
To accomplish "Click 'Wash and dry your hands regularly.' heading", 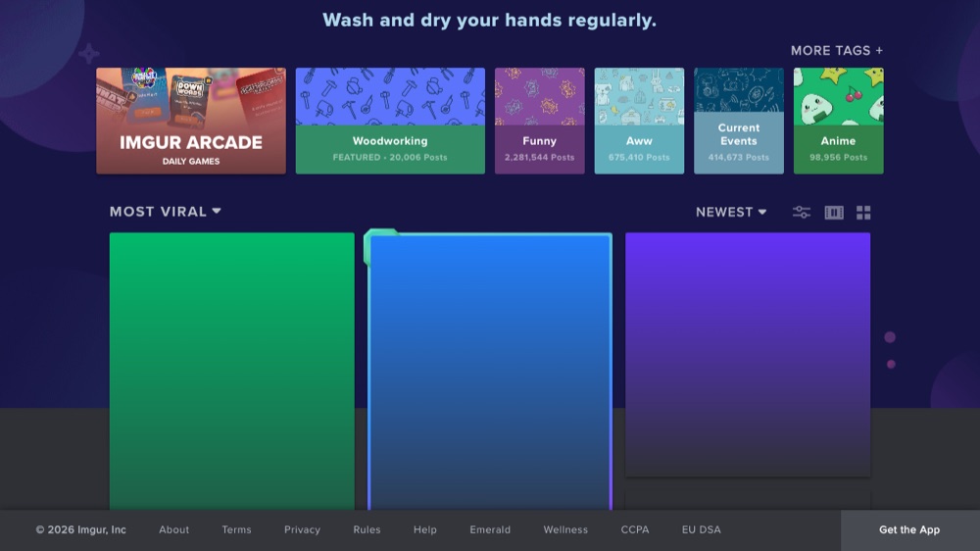I will pyautogui.click(x=489, y=20).
